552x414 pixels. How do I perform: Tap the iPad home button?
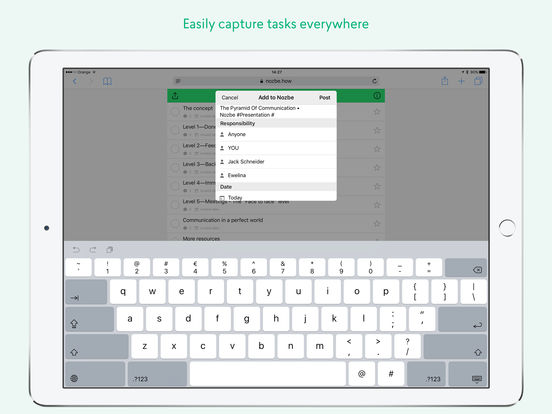(x=507, y=228)
